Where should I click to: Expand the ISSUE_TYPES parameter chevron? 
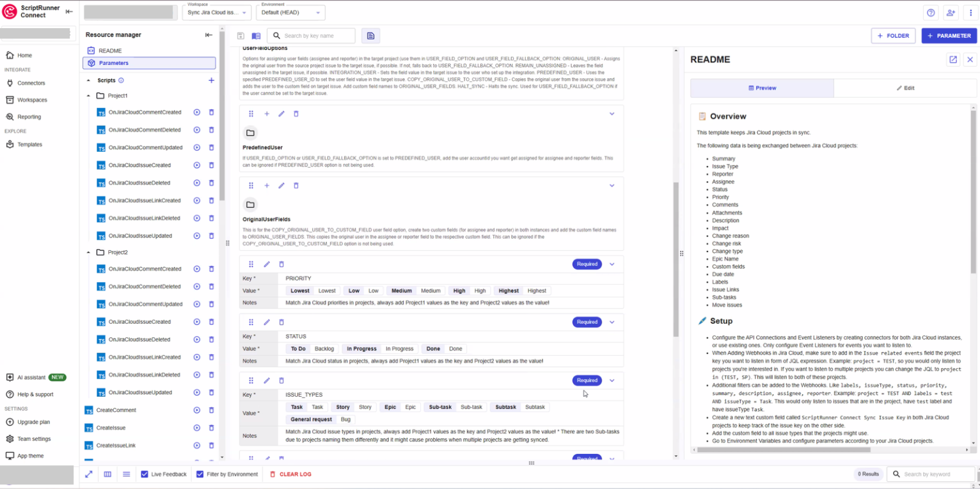click(612, 381)
